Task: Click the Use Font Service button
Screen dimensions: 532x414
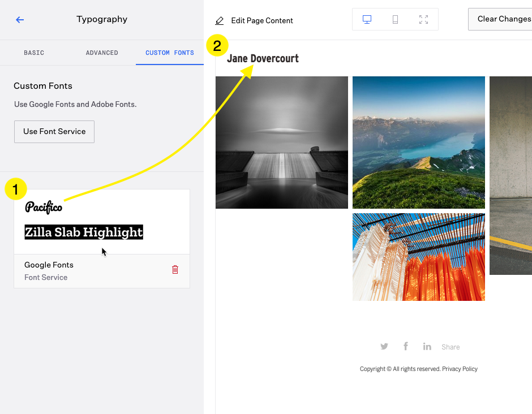Action: (x=54, y=132)
